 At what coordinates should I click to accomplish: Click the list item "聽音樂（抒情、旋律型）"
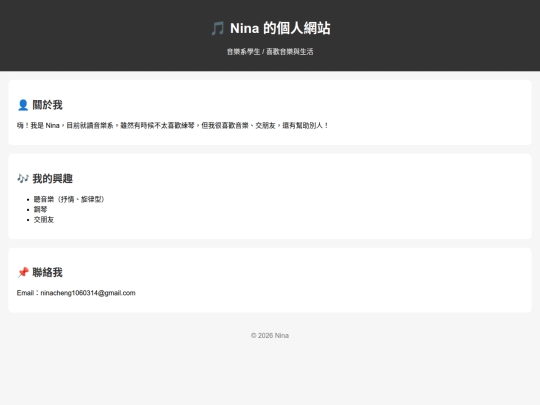69,199
